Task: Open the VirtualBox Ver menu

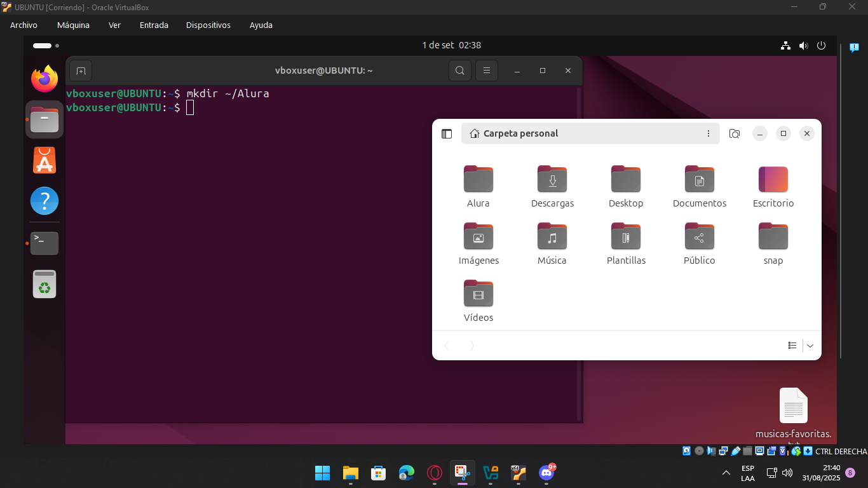Action: [x=114, y=25]
